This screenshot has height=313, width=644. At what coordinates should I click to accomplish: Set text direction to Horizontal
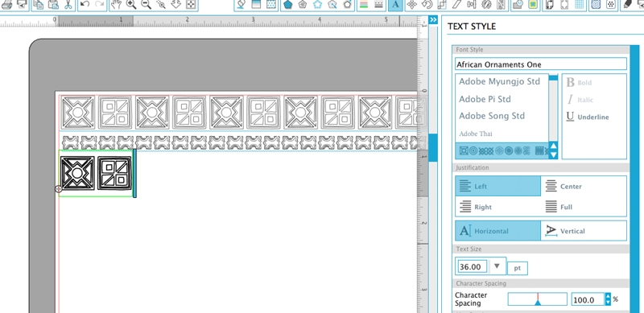click(x=497, y=231)
